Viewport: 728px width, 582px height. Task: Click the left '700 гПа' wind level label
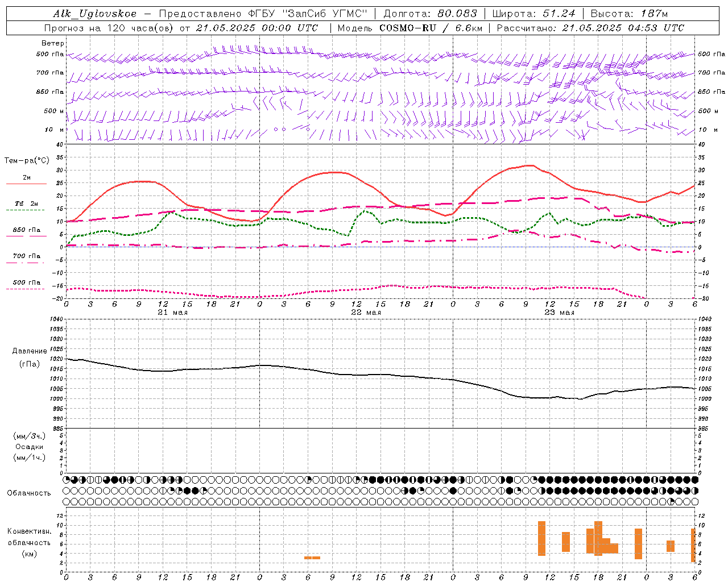50,73
